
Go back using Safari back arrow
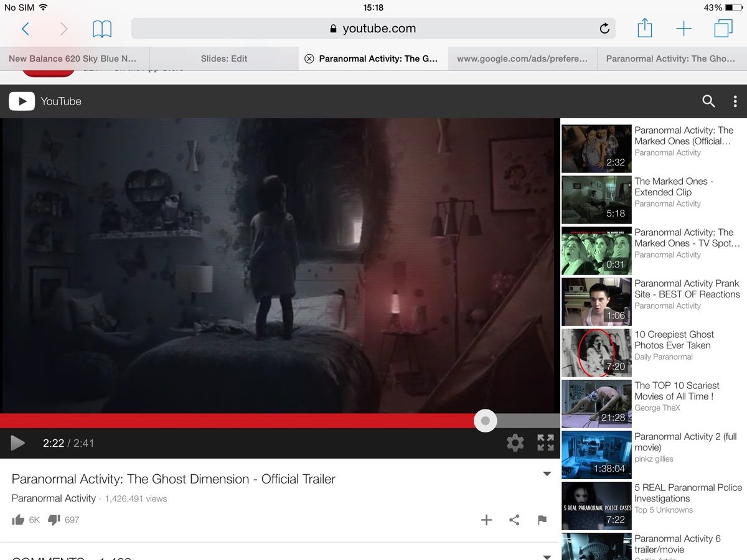(x=26, y=29)
